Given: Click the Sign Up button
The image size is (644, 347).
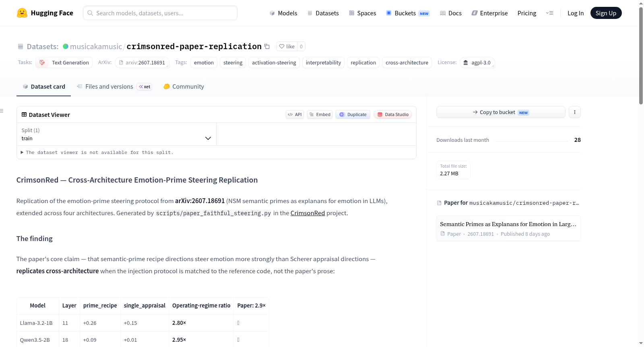Looking at the screenshot, I should tap(606, 13).
